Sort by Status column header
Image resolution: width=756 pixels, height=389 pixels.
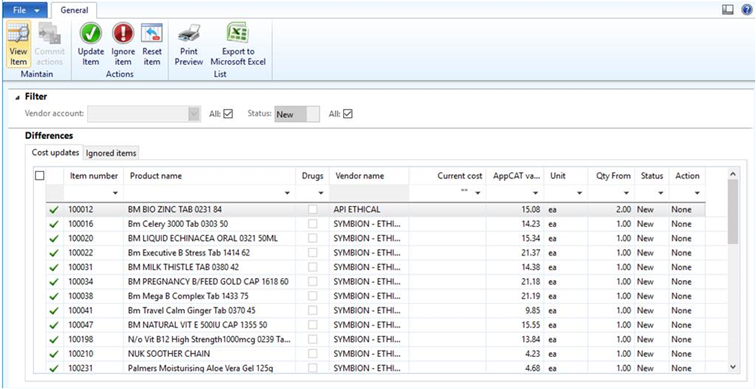[652, 176]
